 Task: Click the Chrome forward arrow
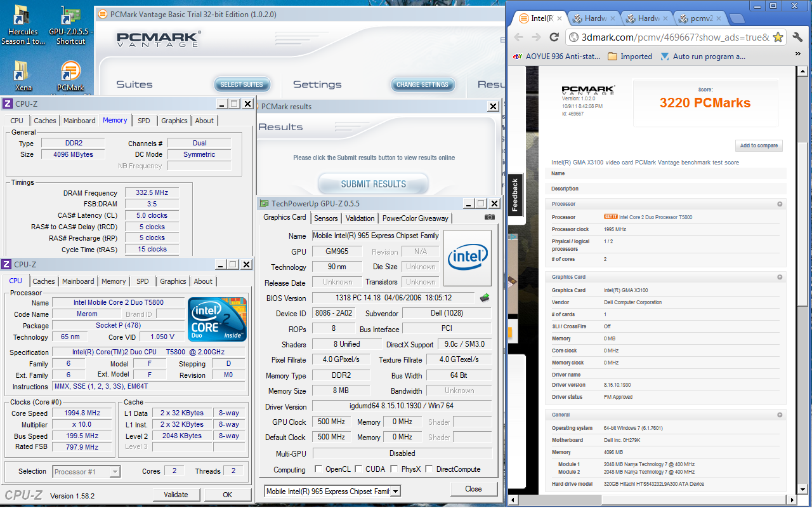(x=536, y=37)
